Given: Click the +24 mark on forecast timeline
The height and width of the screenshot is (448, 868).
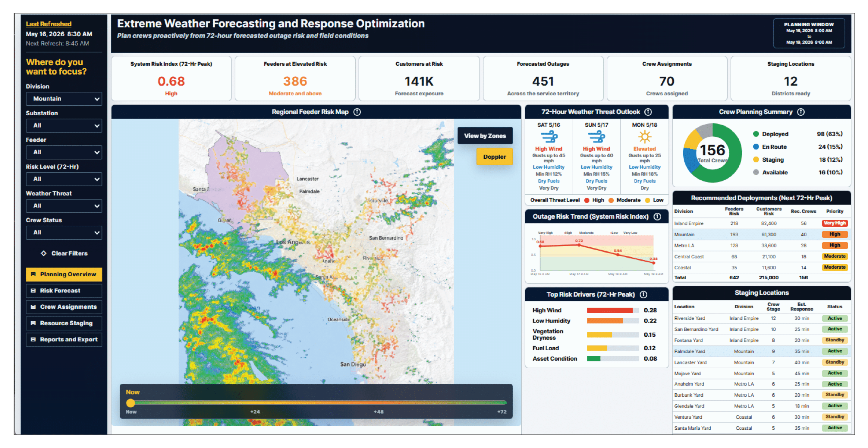Looking at the screenshot, I should (255, 412).
